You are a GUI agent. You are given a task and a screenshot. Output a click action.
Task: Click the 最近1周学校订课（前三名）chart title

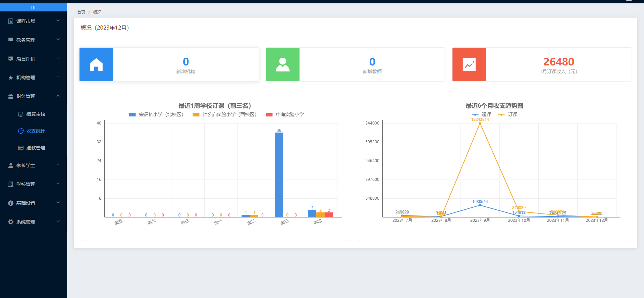coord(216,106)
